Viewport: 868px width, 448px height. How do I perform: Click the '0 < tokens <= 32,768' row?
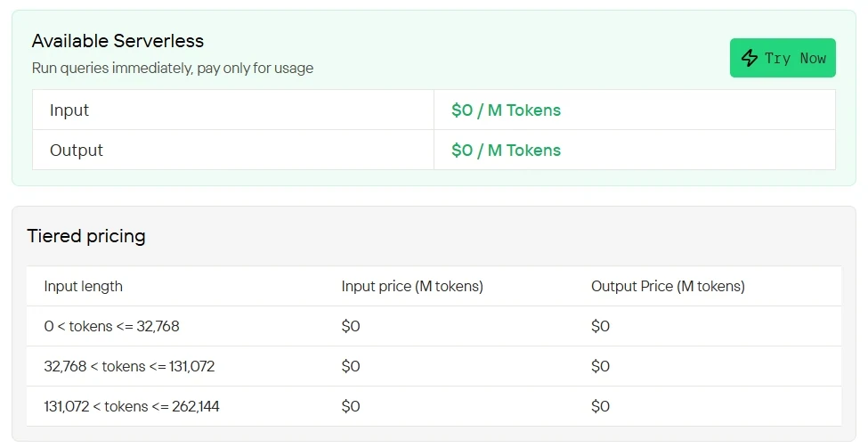pyautogui.click(x=434, y=326)
